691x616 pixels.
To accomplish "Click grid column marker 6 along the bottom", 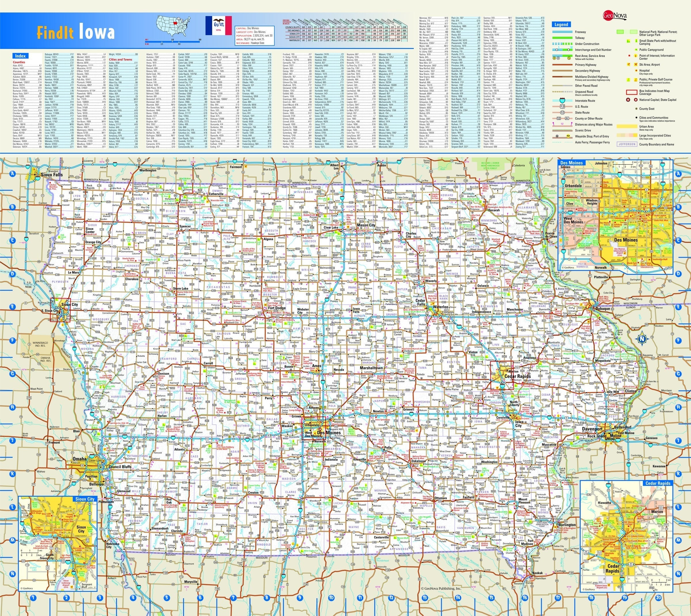I will 200,598.
